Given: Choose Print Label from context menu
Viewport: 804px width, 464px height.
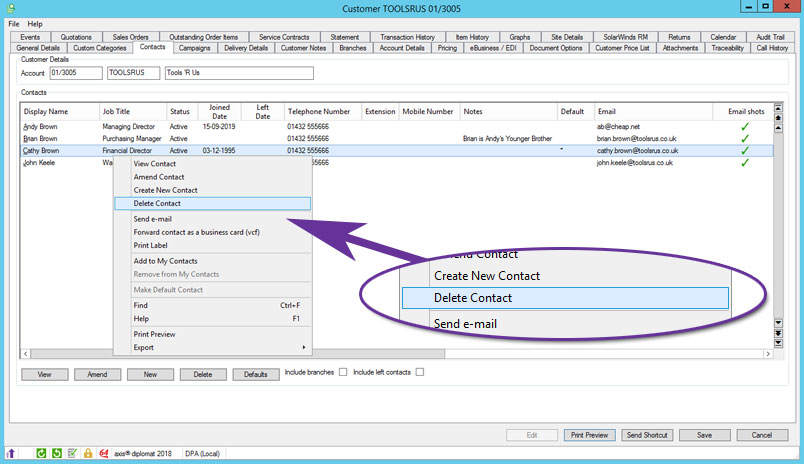Looking at the screenshot, I should click(x=212, y=246).
